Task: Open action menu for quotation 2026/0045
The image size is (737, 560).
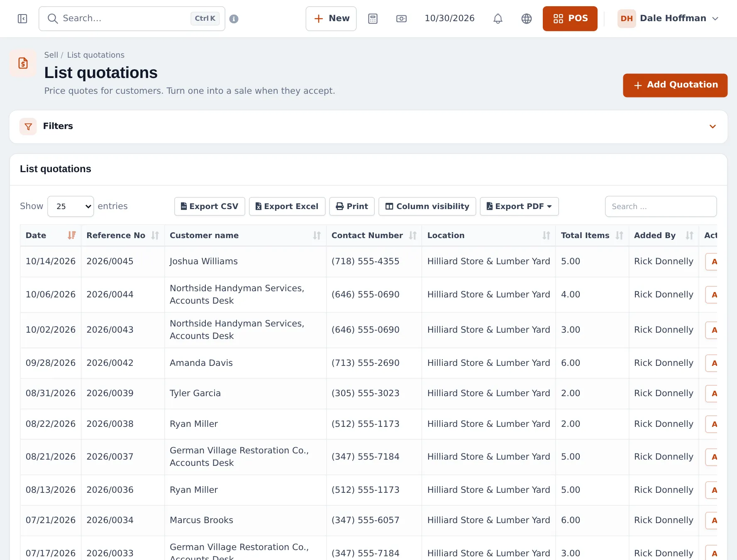Action: pos(712,262)
